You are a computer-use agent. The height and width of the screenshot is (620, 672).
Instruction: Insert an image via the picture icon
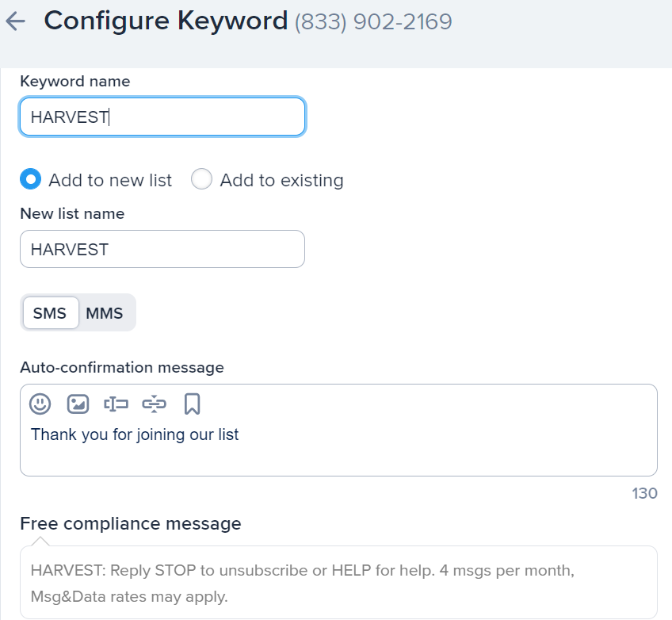point(78,404)
